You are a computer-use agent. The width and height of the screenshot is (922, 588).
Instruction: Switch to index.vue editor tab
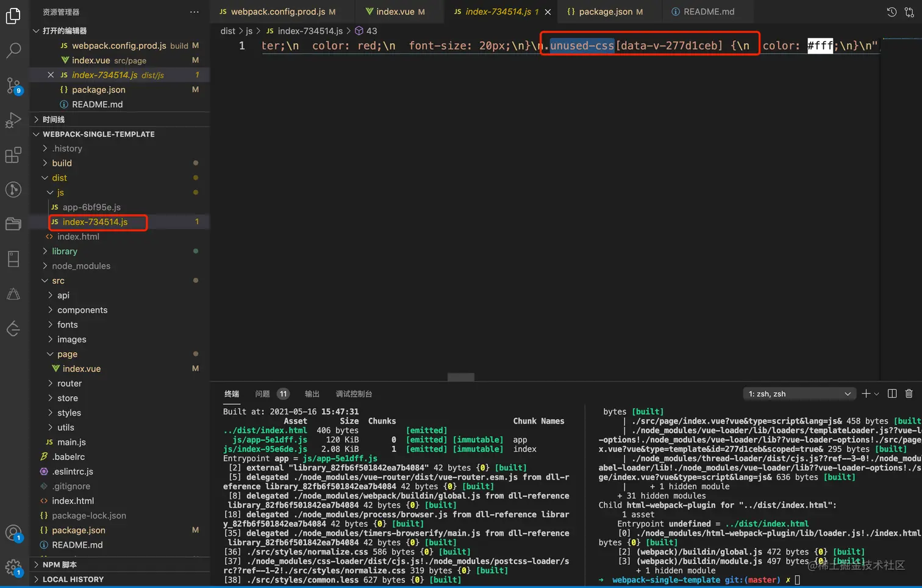(395, 12)
